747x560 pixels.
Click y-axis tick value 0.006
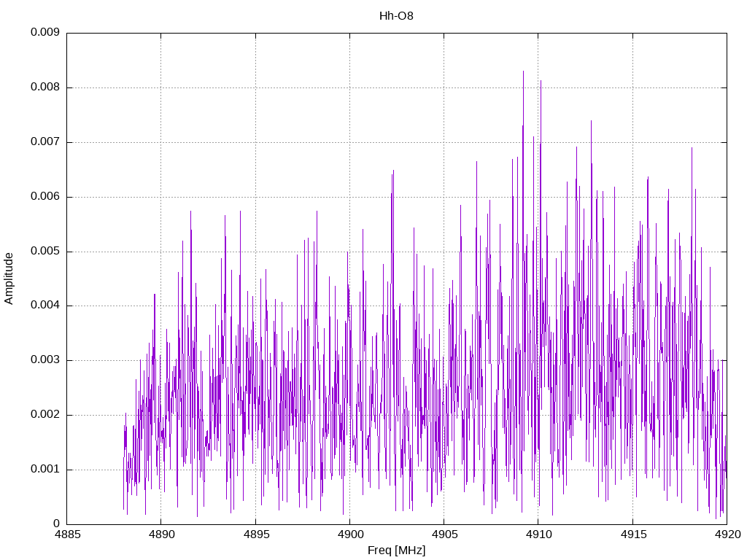[x=45, y=197]
